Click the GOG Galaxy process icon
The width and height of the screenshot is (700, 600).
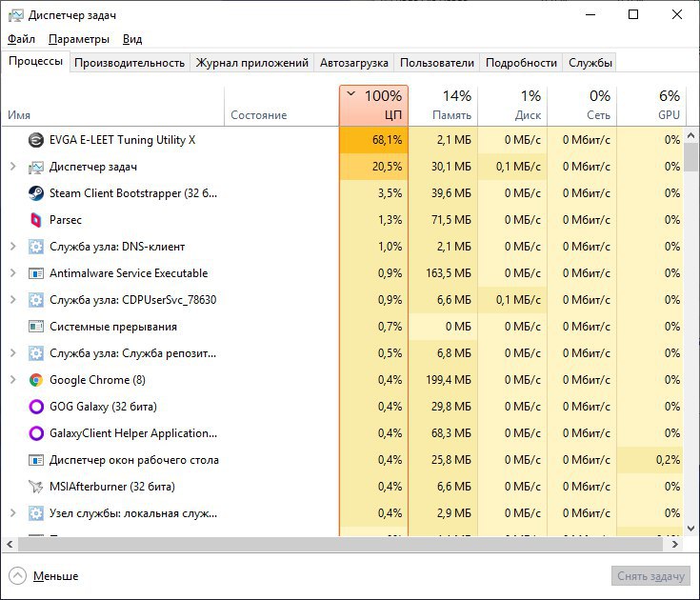[x=36, y=407]
